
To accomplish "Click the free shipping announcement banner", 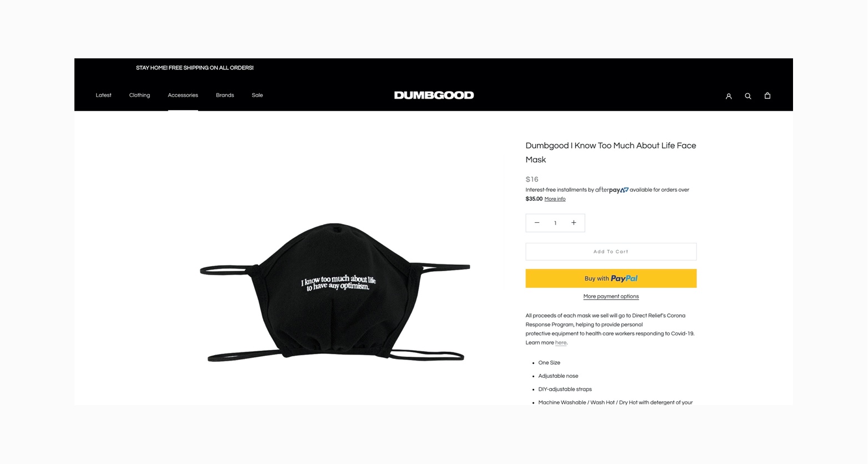I will pyautogui.click(x=194, y=68).
